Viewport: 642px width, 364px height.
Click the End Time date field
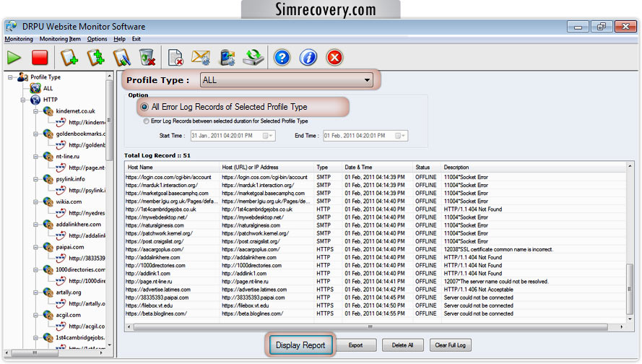(365, 136)
